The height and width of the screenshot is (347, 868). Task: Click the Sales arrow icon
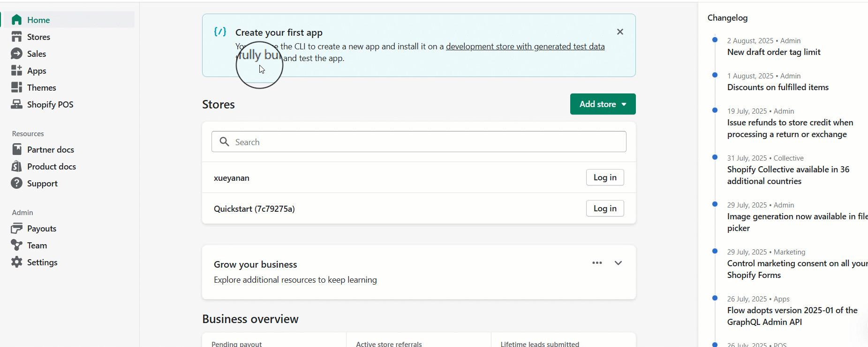(17, 54)
